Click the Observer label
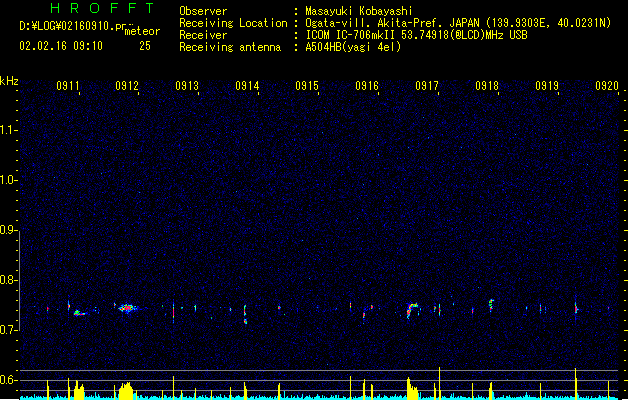The image size is (629, 400). 203,11
